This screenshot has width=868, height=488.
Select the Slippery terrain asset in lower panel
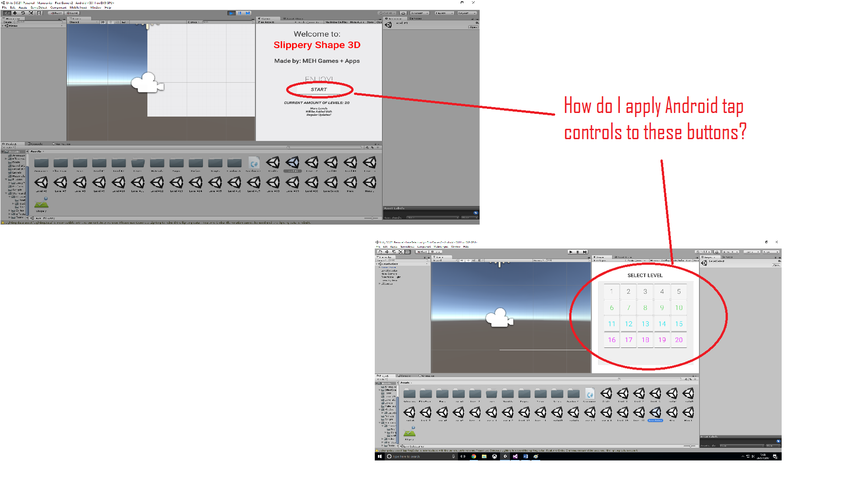point(410,432)
